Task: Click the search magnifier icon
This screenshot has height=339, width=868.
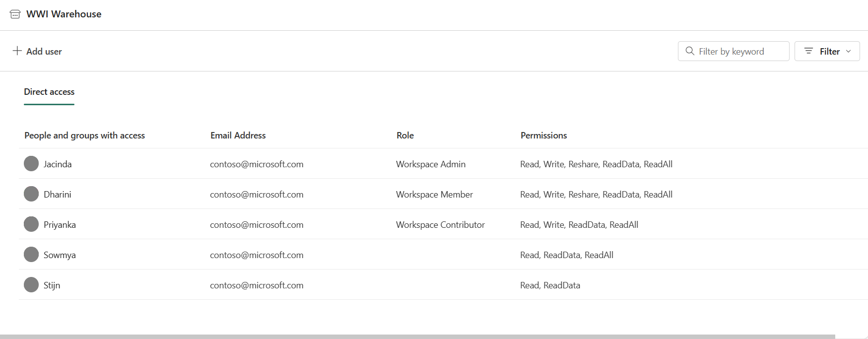Action: [x=690, y=51]
